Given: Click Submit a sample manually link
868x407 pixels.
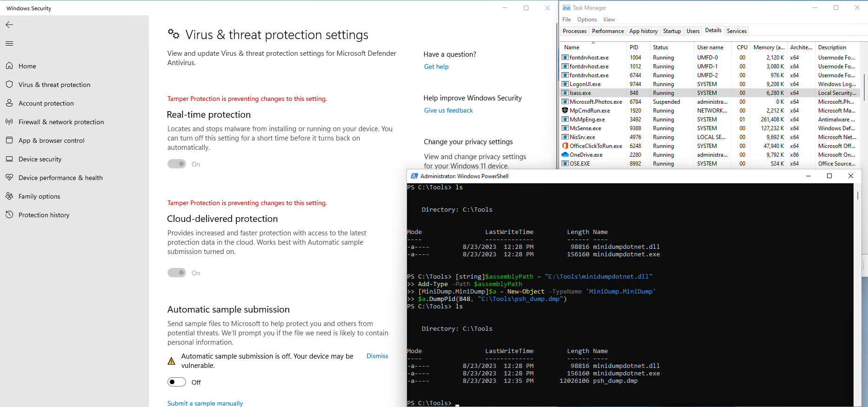Looking at the screenshot, I should tap(205, 403).
